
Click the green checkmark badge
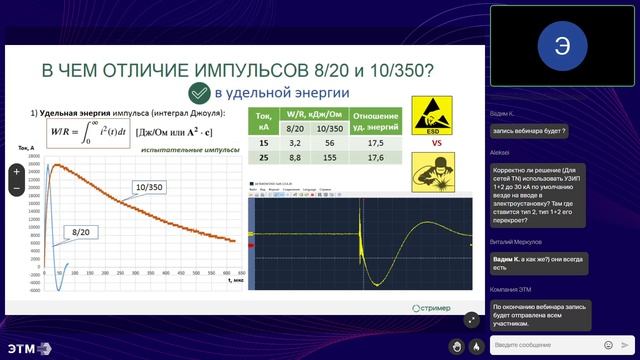coord(199,93)
